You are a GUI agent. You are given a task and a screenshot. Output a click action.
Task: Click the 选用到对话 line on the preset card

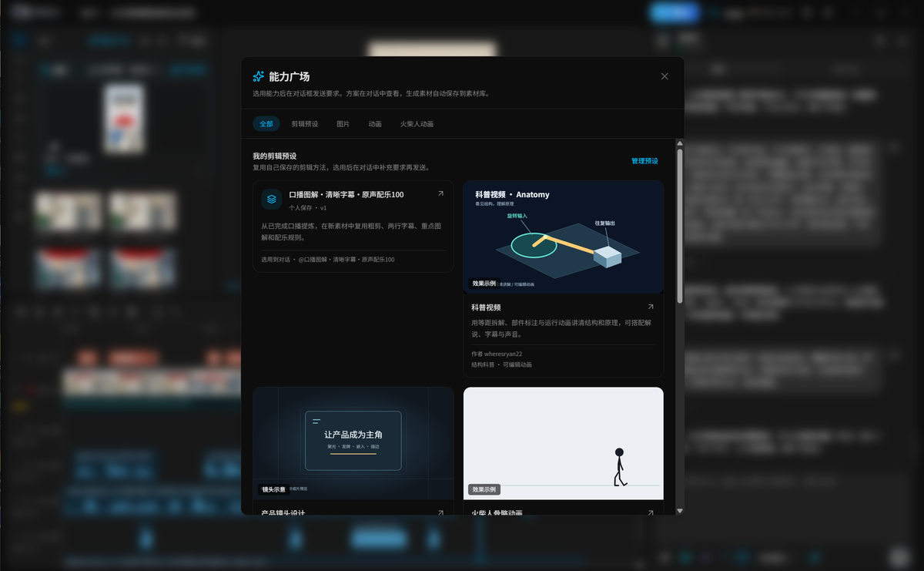point(328,260)
